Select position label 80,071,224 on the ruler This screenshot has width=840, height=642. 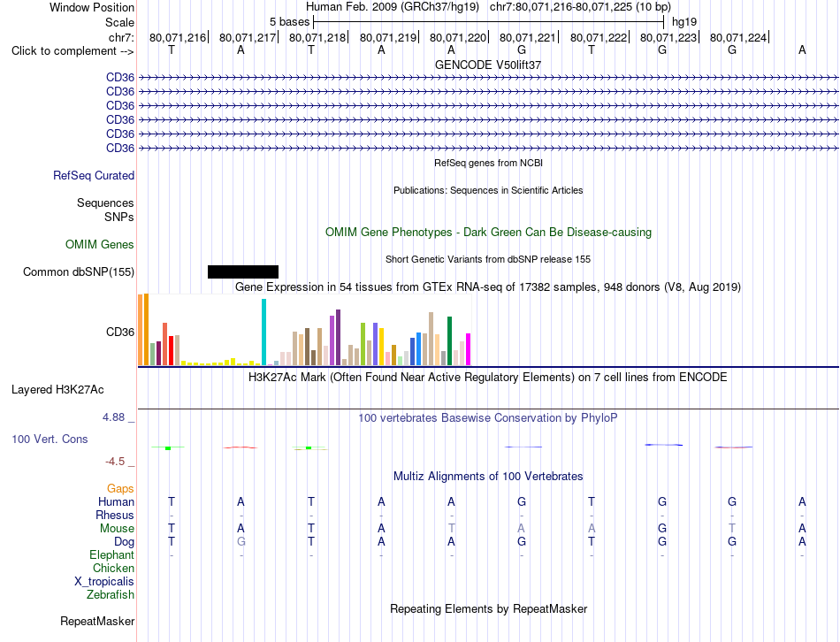(x=738, y=37)
